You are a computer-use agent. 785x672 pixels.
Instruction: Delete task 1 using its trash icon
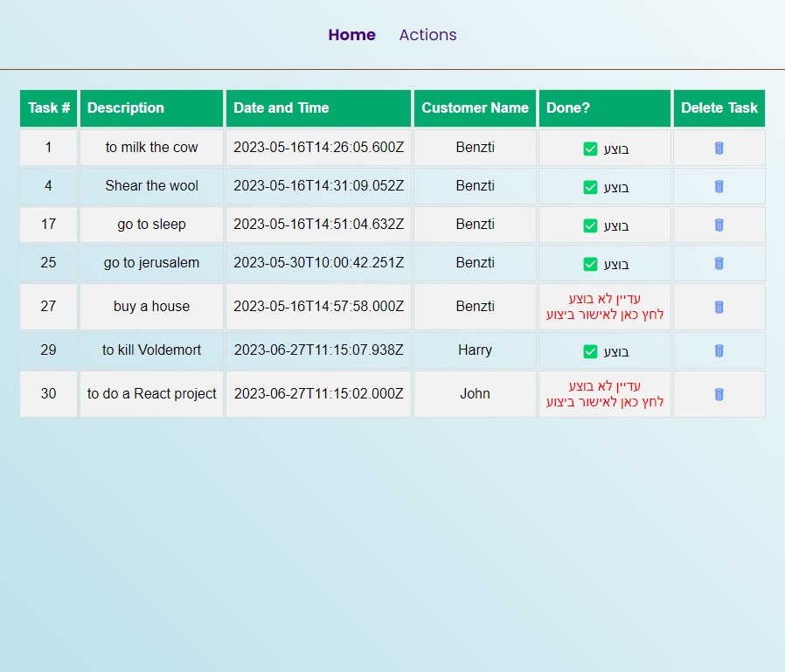pos(719,148)
